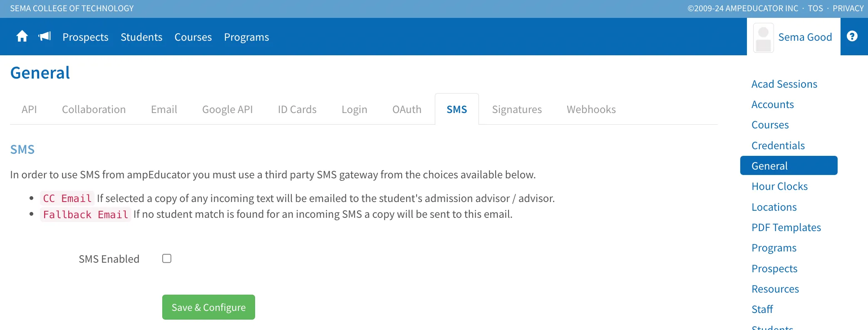Click the Save & Configure button

coord(208,307)
